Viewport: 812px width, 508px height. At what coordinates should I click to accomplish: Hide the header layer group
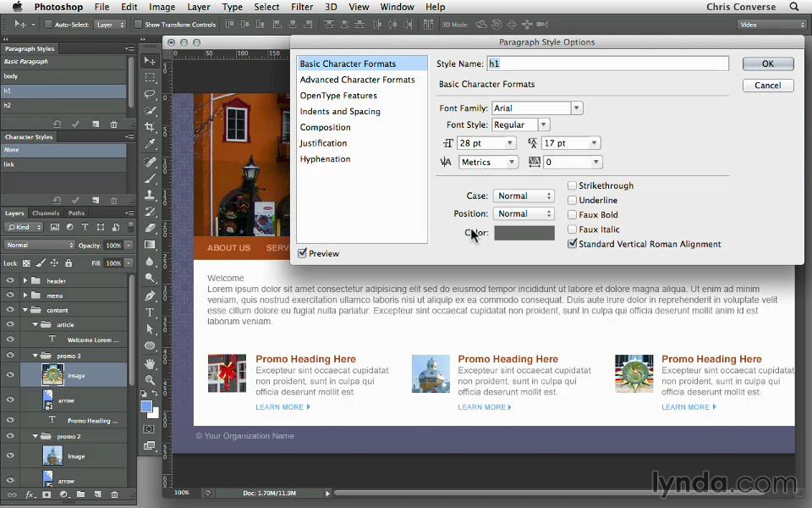[10, 281]
